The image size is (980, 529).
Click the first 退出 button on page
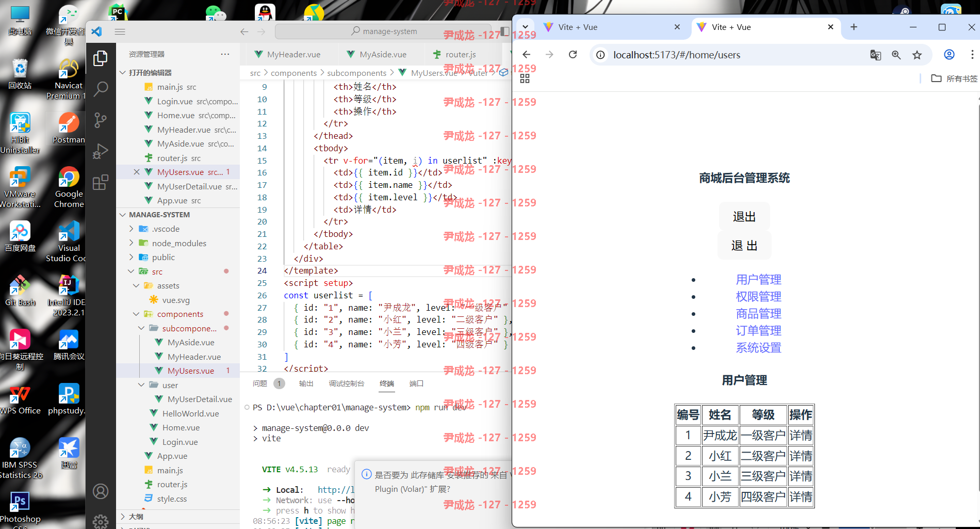pos(744,217)
